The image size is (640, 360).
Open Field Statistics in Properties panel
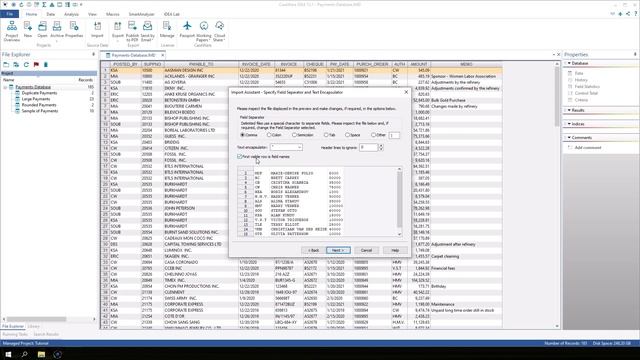(x=587, y=87)
